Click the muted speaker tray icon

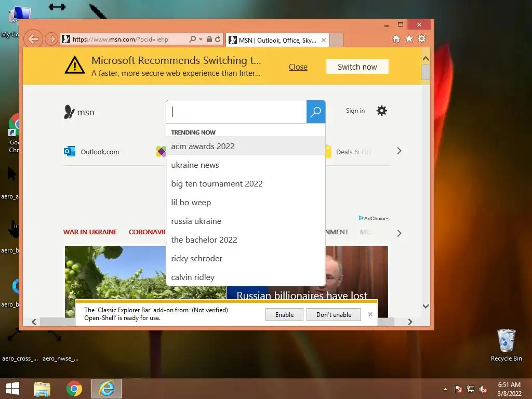pos(483,389)
